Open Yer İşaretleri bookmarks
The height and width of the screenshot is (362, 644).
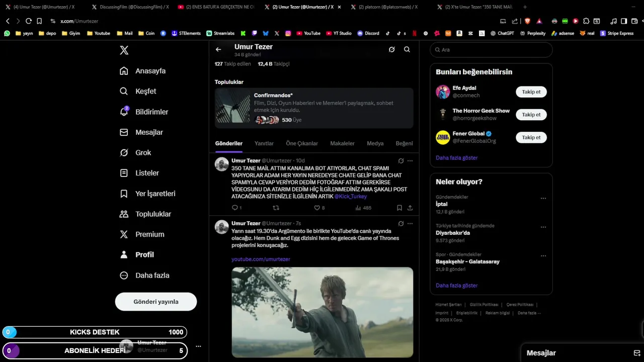click(147, 194)
